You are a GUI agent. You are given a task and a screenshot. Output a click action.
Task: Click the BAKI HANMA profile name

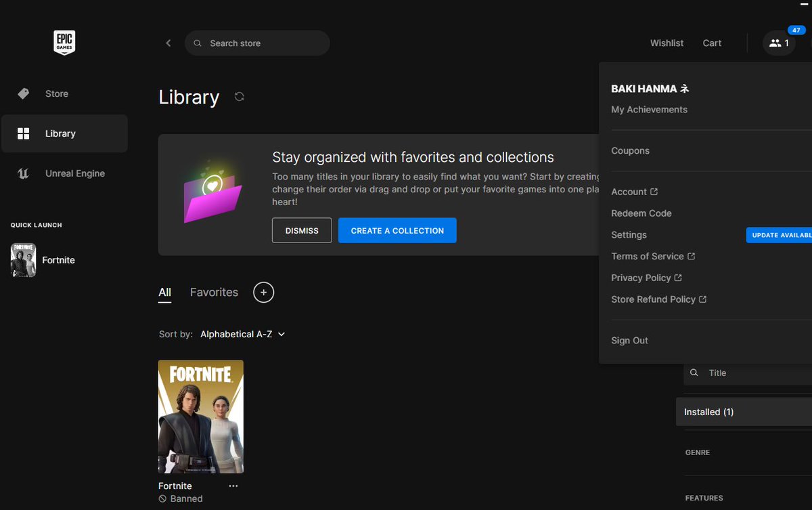[650, 89]
